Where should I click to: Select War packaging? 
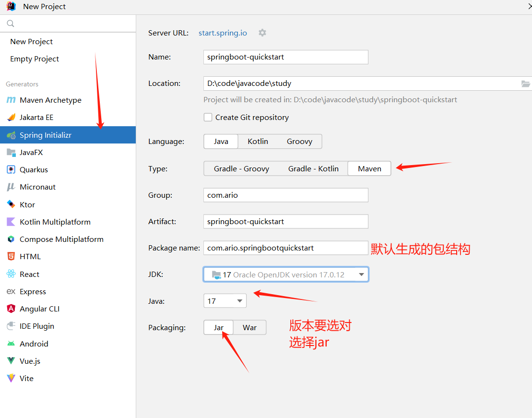coord(250,327)
